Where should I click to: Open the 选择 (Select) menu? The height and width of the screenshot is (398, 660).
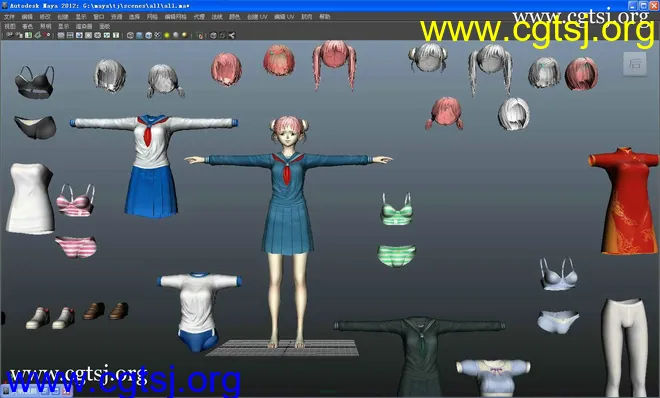[x=134, y=17]
